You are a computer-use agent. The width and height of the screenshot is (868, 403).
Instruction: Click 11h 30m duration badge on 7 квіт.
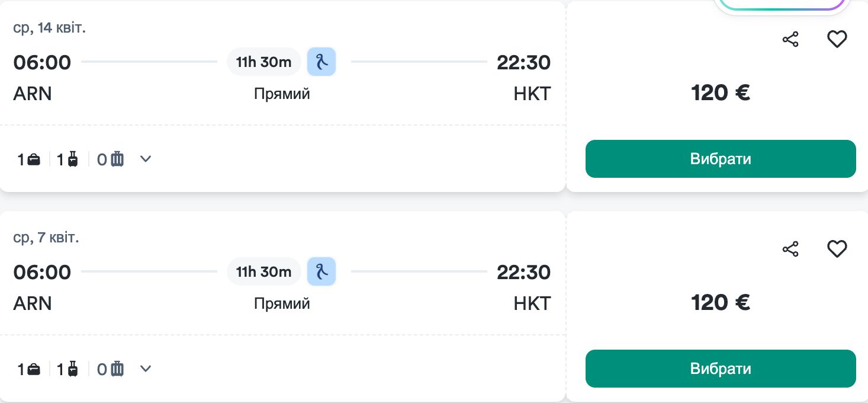[264, 272]
